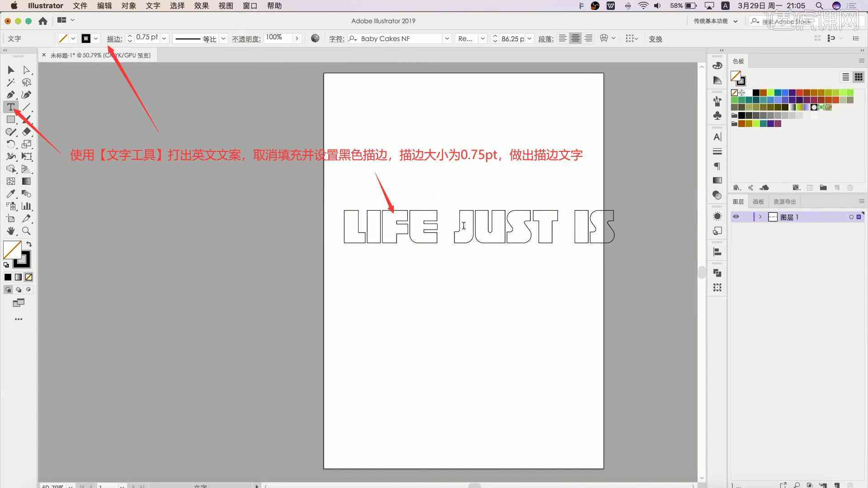
Task: Open font size dropdown
Action: (x=529, y=38)
